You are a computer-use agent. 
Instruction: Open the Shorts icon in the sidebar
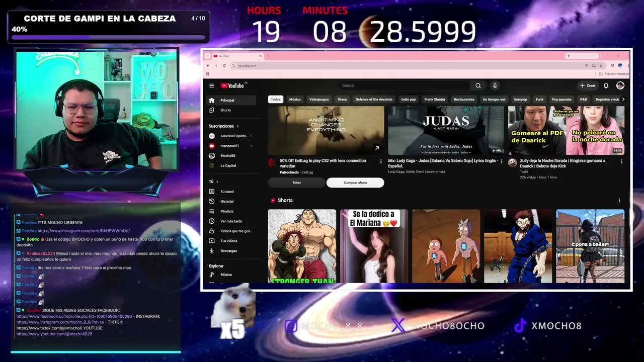tap(212, 110)
